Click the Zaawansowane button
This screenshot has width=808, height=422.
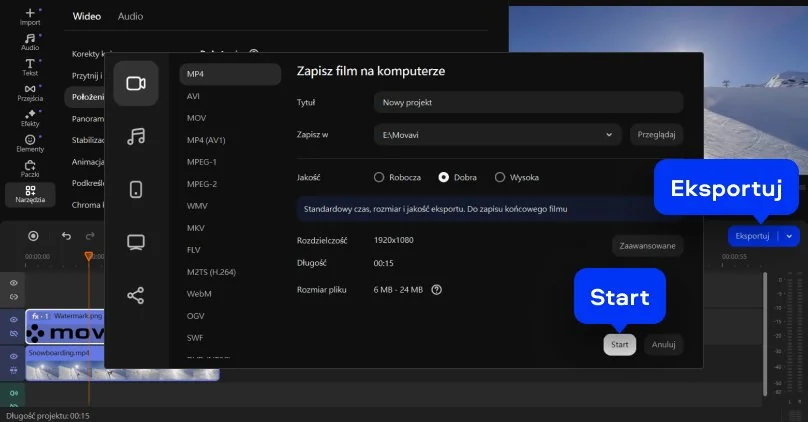coord(647,246)
